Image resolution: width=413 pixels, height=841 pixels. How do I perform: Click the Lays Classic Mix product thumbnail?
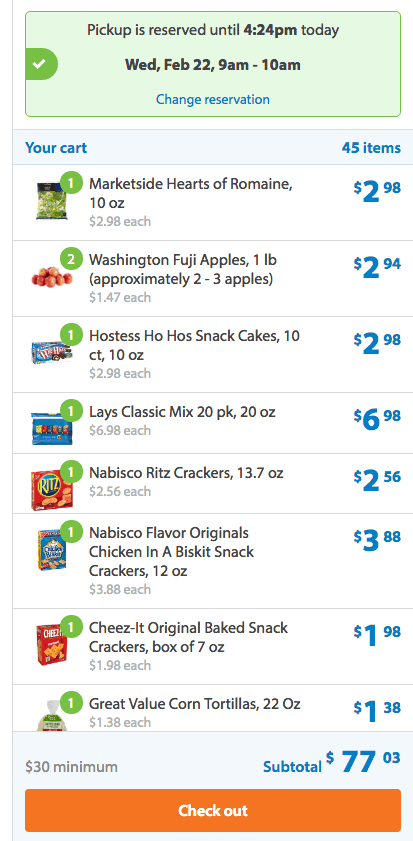(50, 428)
